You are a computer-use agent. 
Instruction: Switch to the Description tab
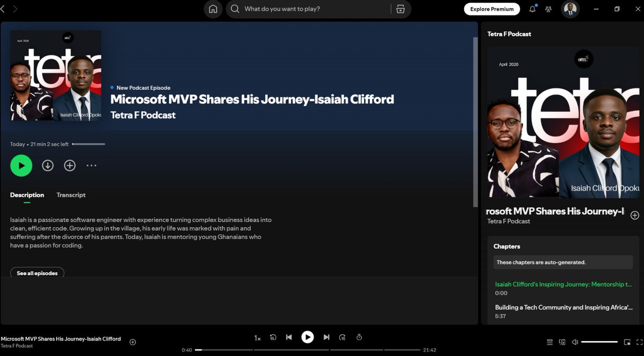(27, 195)
